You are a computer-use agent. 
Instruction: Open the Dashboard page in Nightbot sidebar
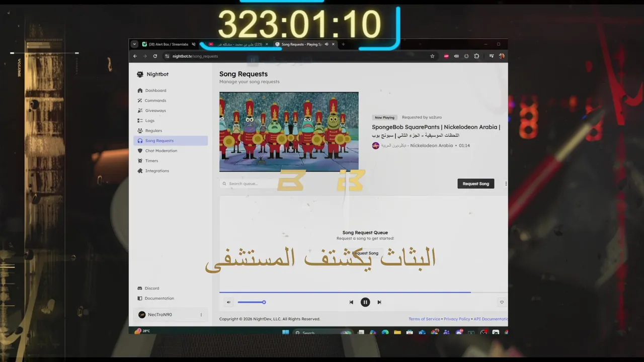pos(170,90)
